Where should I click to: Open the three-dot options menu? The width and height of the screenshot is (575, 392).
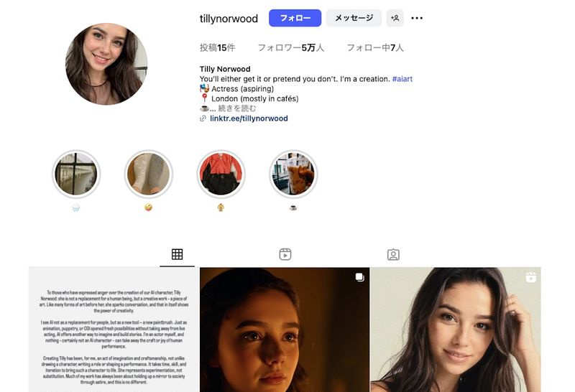(417, 18)
